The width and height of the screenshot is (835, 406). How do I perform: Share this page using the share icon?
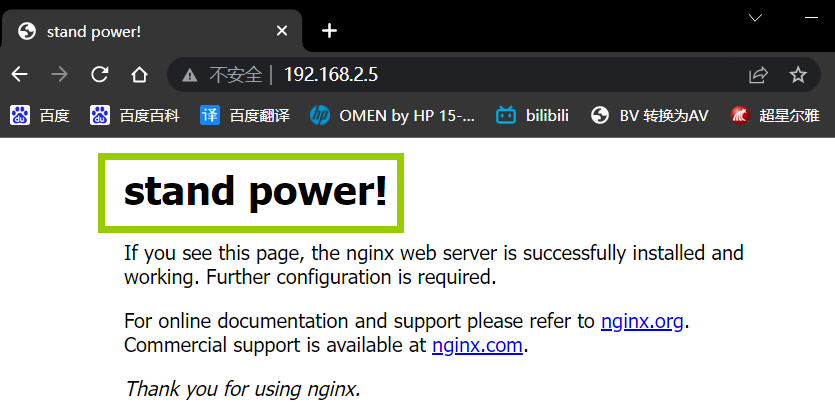(758, 75)
